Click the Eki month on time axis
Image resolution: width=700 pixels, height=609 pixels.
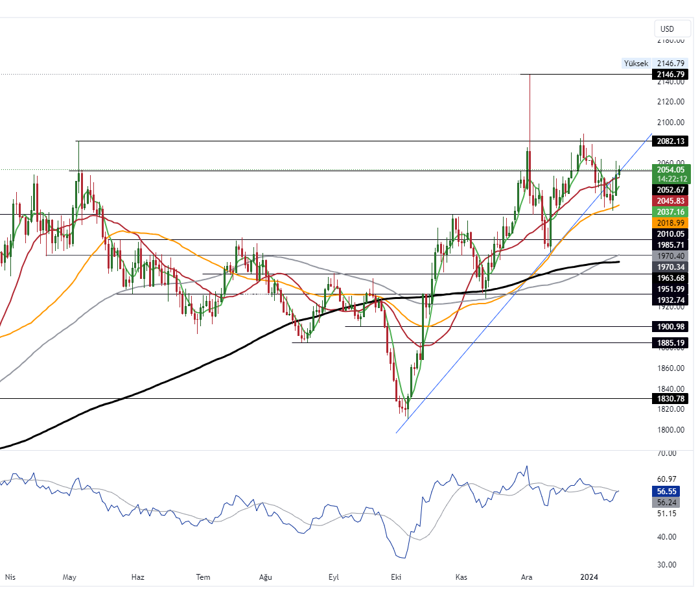[x=395, y=577]
